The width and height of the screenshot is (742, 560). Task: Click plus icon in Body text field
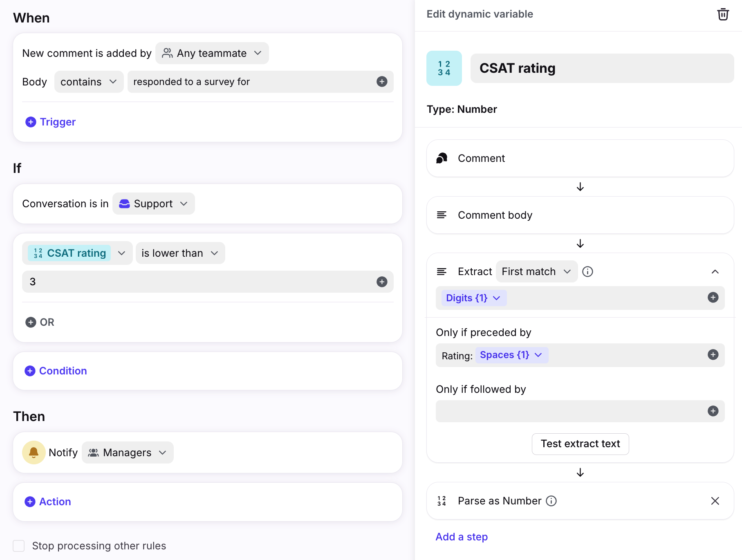pyautogui.click(x=382, y=82)
